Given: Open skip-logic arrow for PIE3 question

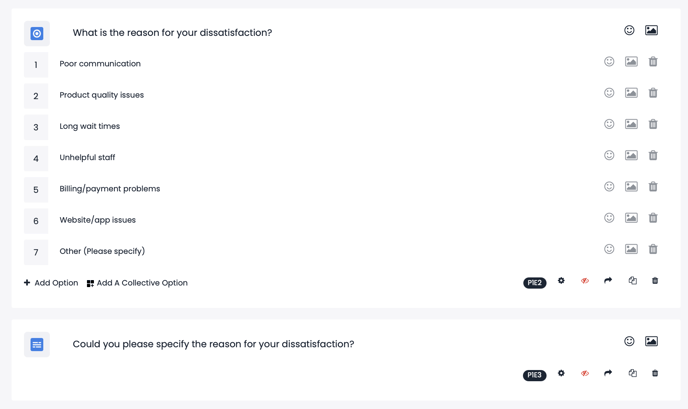Looking at the screenshot, I should click(x=608, y=373).
